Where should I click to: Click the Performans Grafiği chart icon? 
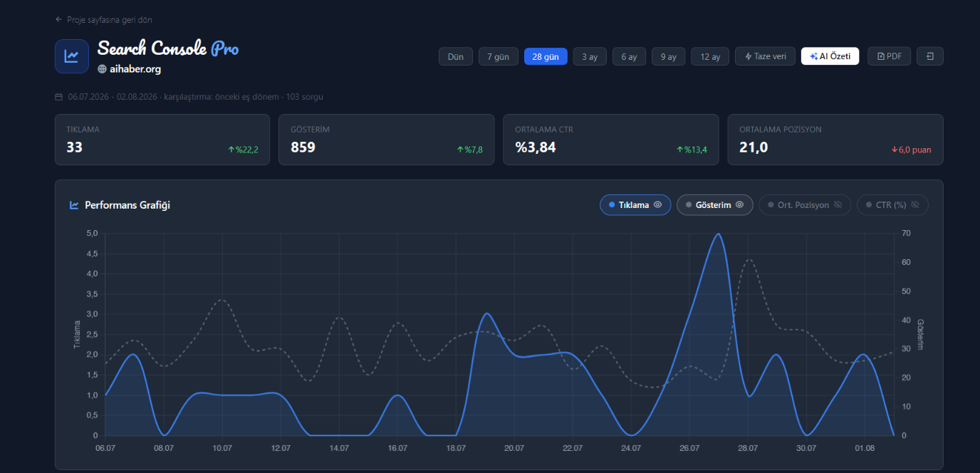[74, 205]
